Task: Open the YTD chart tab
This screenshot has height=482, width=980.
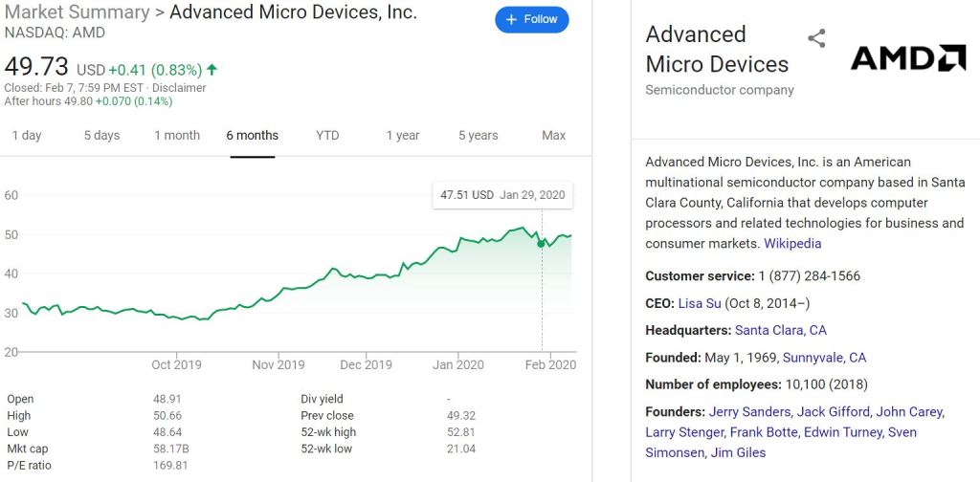Action: [327, 135]
